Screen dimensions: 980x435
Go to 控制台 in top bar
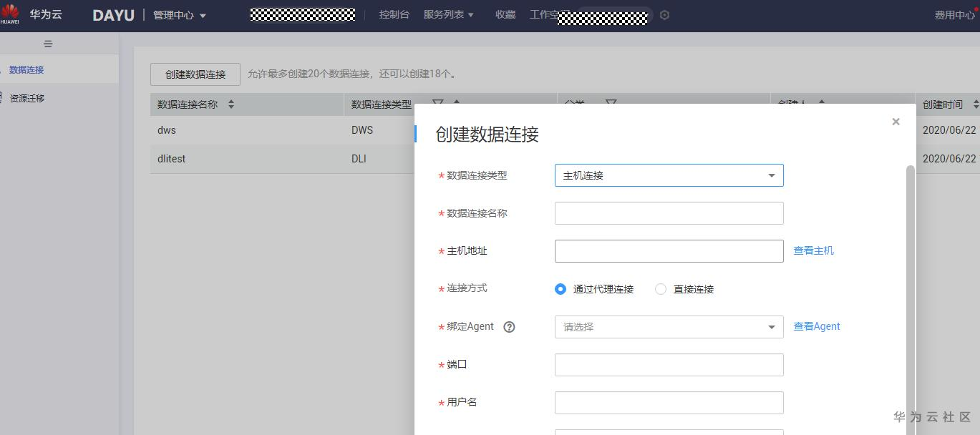coord(394,15)
